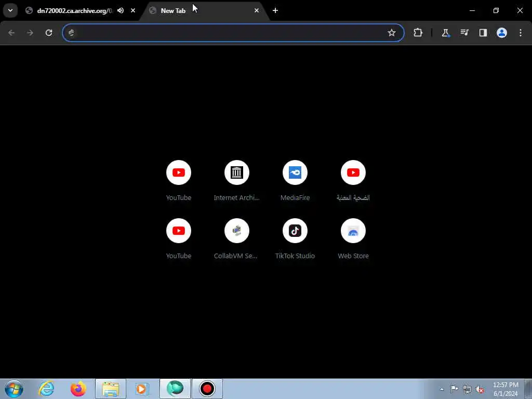Open the MediaFire shortcut
Image resolution: width=532 pixels, height=399 pixels.
point(295,180)
